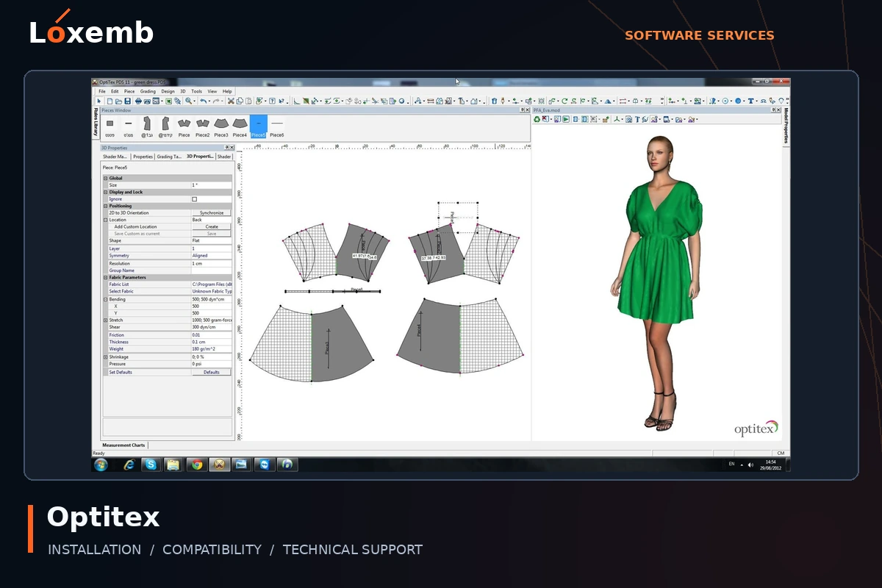Viewport: 882px width, 588px height.
Task: Click the Open folder toolbar icon
Action: 118,101
